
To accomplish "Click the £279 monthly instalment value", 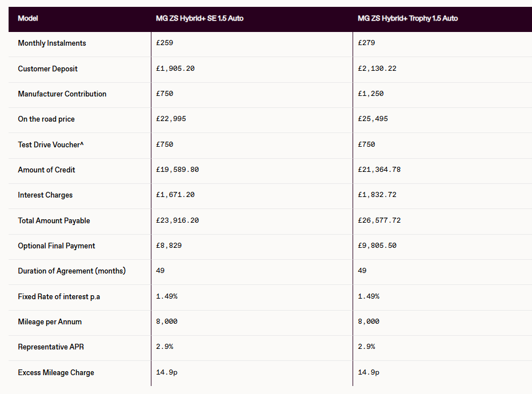I will coord(366,43).
